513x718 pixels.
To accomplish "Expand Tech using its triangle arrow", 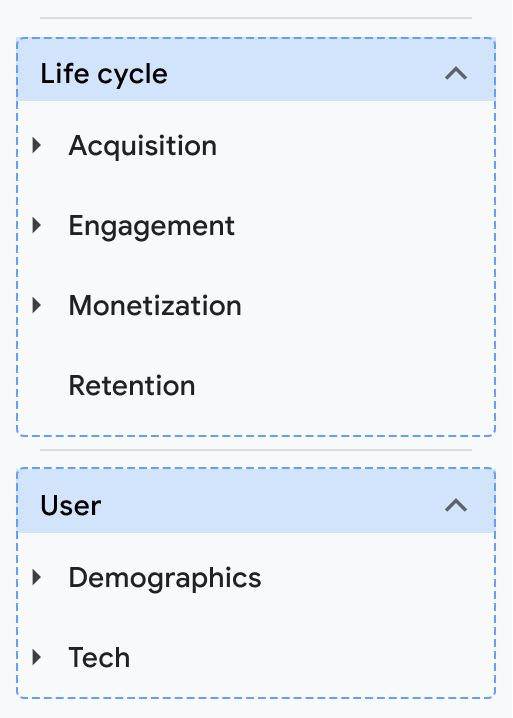I will (37, 658).
